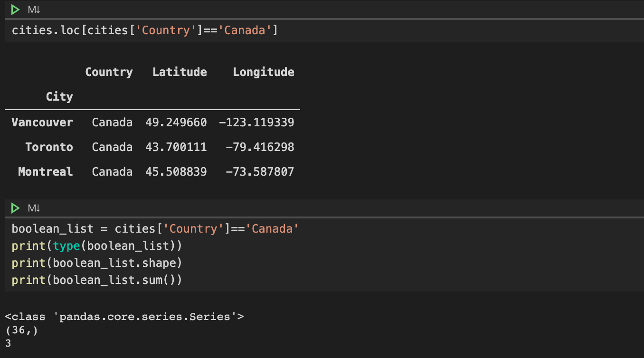Viewport: 644px width, 358px height.
Task: Select the Latitude column header
Action: (180, 72)
